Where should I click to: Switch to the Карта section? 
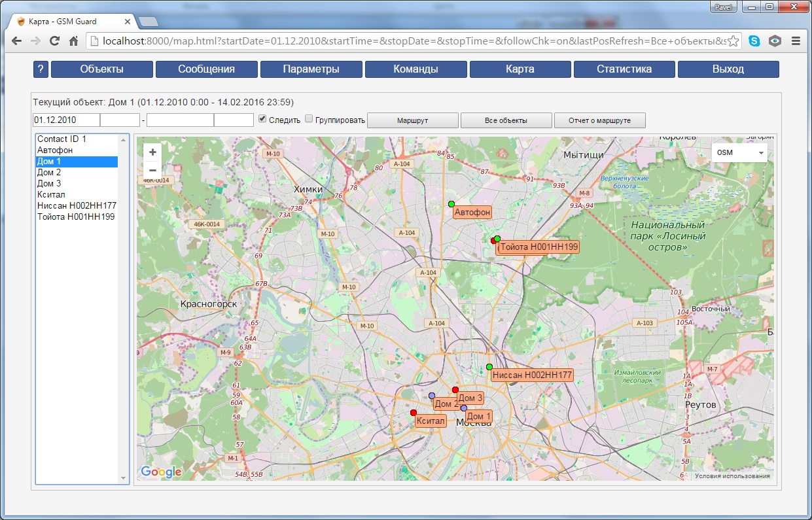(x=520, y=69)
